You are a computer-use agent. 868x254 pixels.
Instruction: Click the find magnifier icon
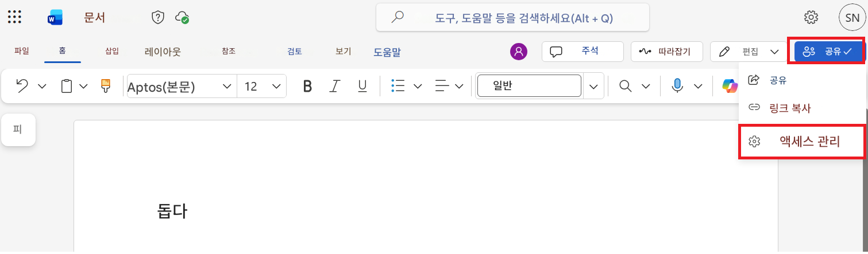pos(626,86)
